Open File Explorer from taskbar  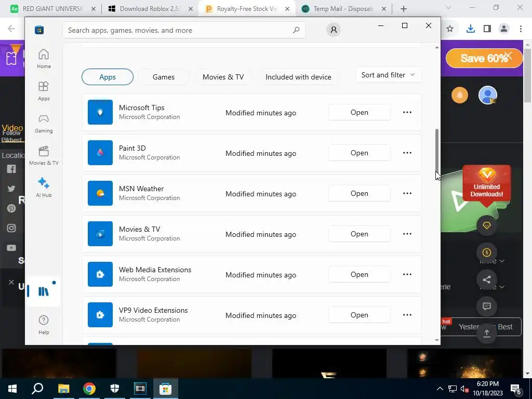(63, 389)
